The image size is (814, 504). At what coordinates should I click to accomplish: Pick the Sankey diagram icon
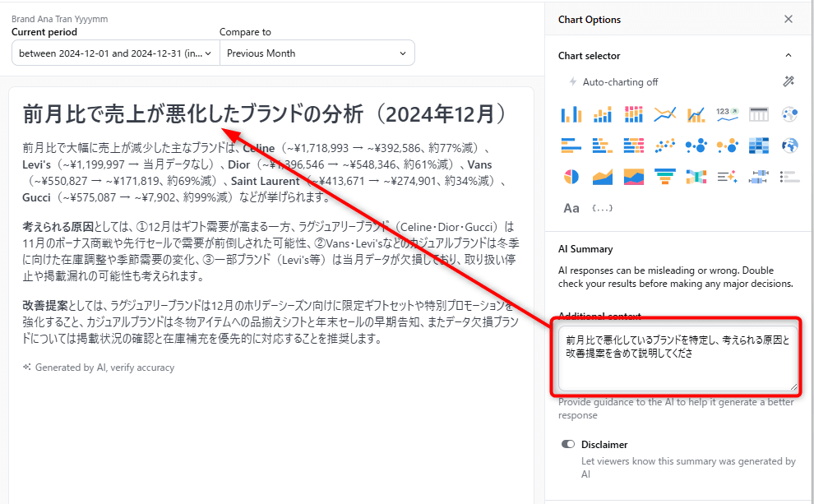(696, 177)
